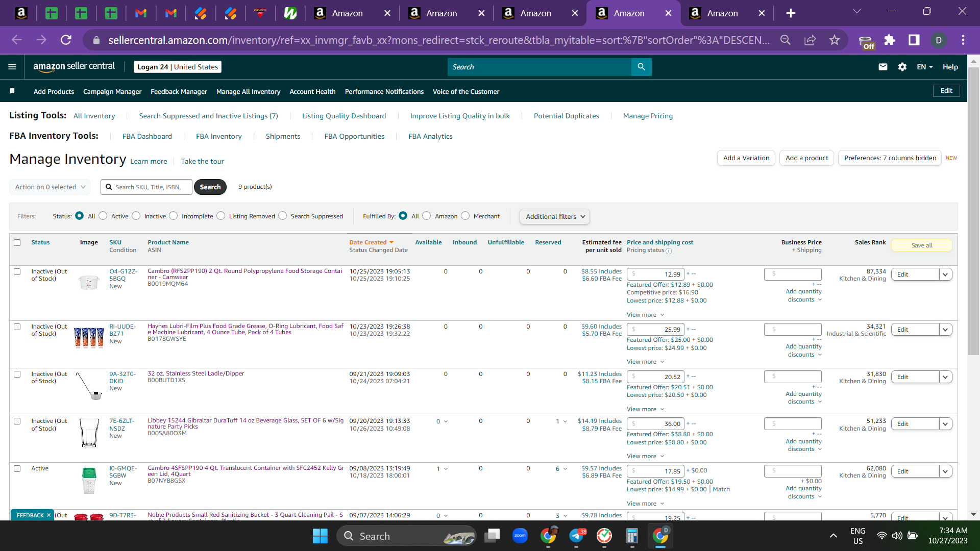The height and width of the screenshot is (551, 980).
Task: Check the box for Haynes Lubri-Film row
Action: pyautogui.click(x=17, y=327)
